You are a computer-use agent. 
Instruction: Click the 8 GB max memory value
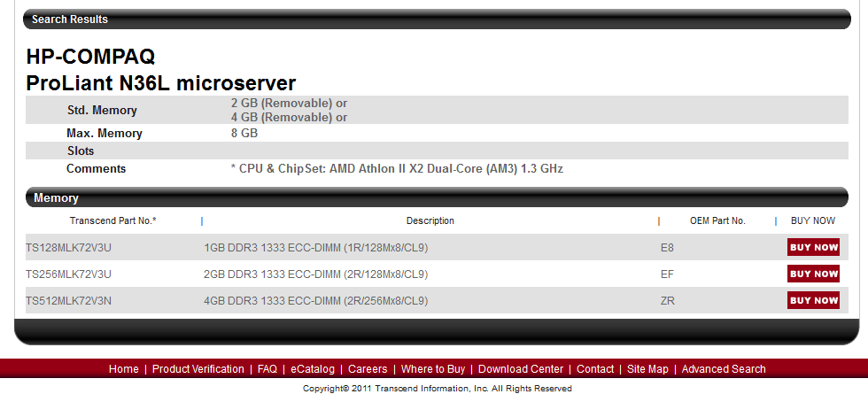point(244,134)
